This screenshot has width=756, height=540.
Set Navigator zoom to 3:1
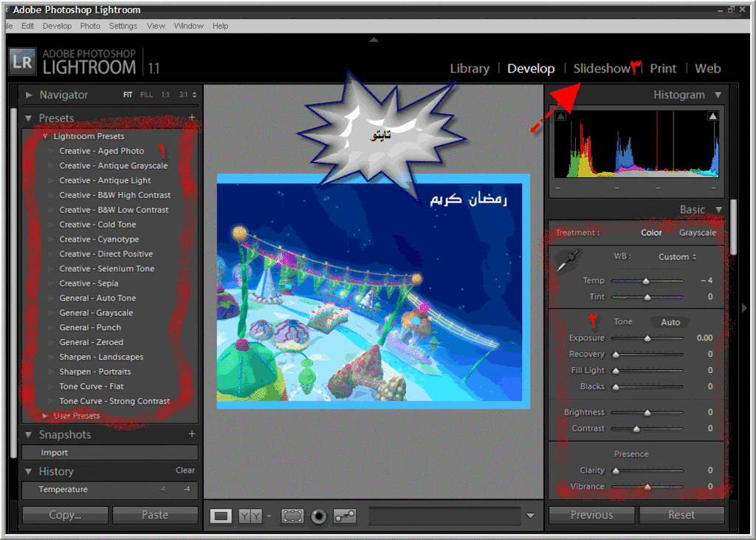click(183, 95)
